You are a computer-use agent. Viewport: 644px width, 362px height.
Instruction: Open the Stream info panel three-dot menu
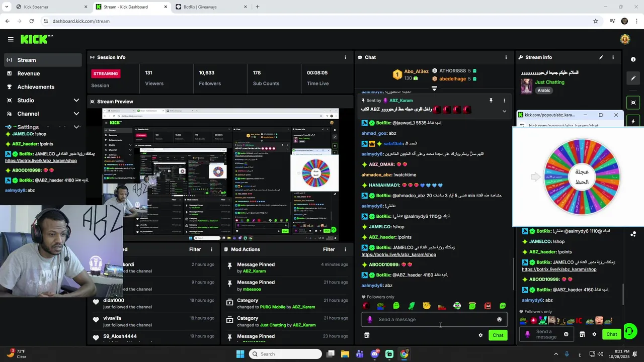pyautogui.click(x=613, y=57)
